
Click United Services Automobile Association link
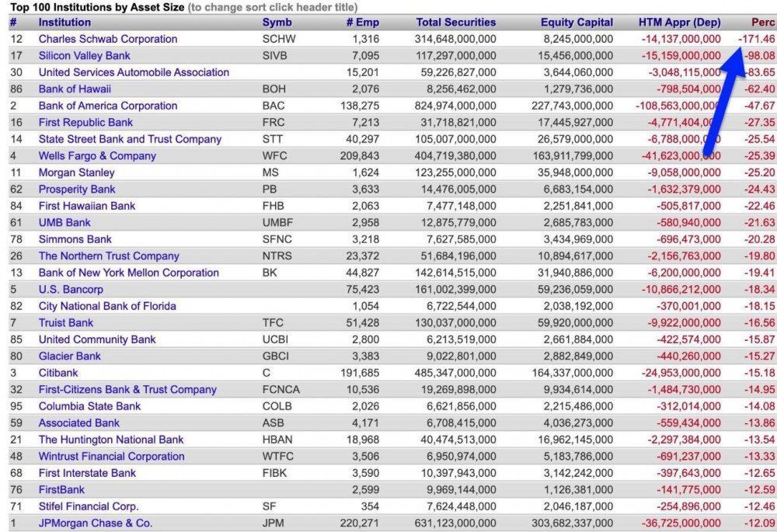134,72
